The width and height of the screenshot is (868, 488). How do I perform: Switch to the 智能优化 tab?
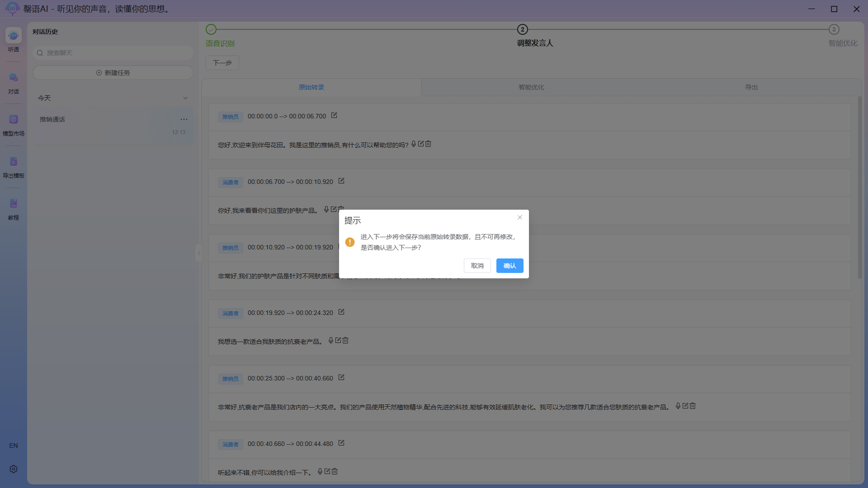click(x=531, y=87)
